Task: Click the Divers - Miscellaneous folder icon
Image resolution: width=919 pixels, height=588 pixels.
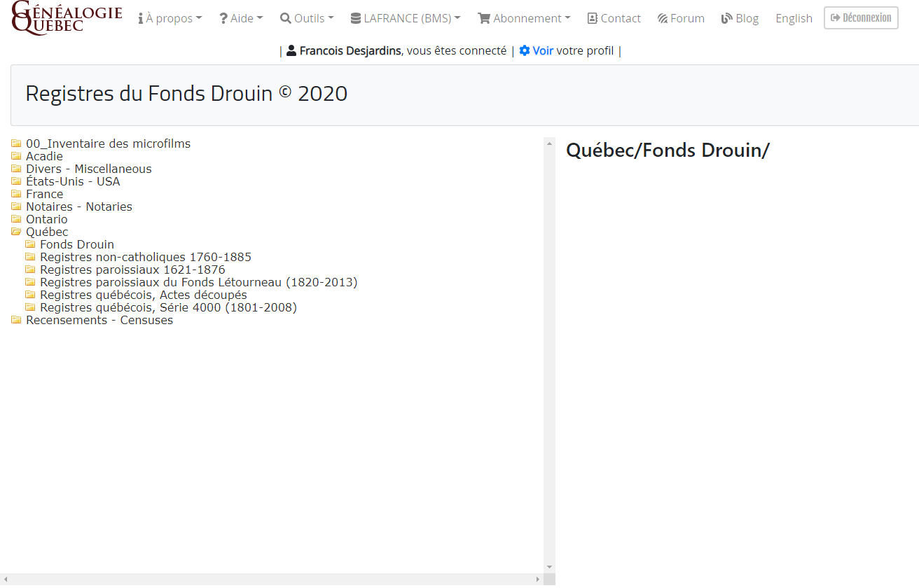Action: [x=16, y=169]
